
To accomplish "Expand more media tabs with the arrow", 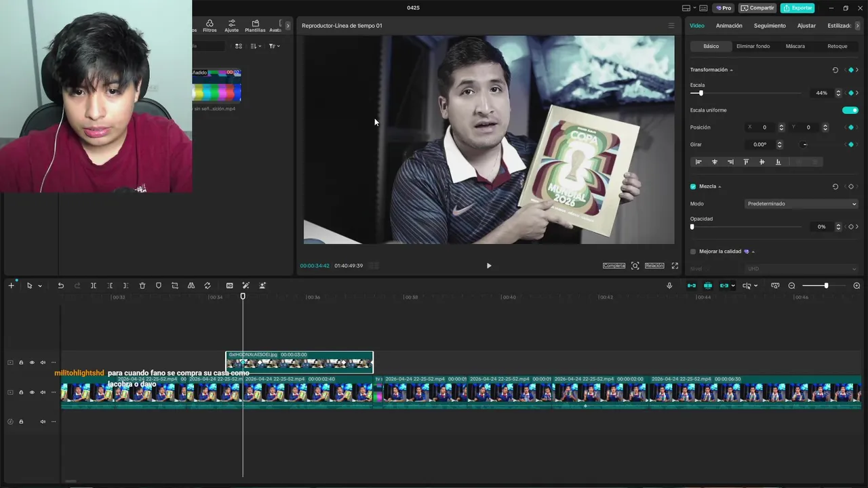I will tap(288, 26).
